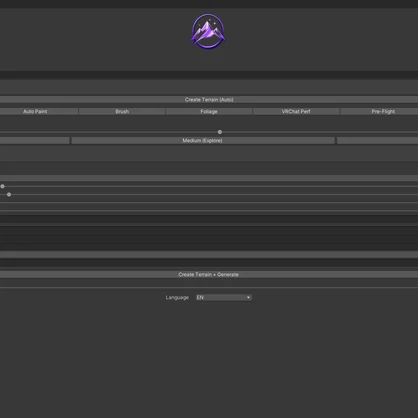418x418 pixels.
Task: Click the Create Terrain (Auto) button
Action: coord(209,100)
